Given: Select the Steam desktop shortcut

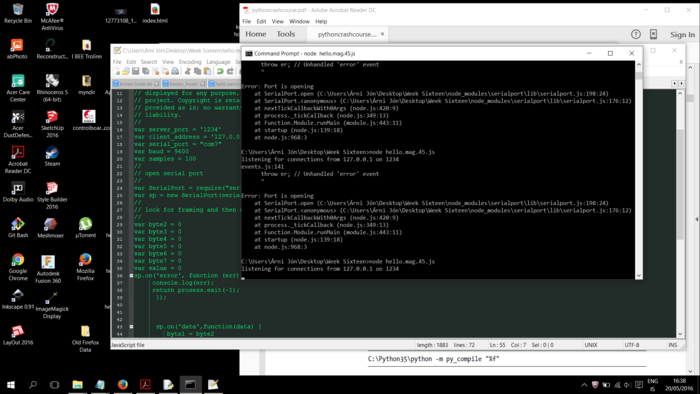Looking at the screenshot, I should (x=52, y=156).
